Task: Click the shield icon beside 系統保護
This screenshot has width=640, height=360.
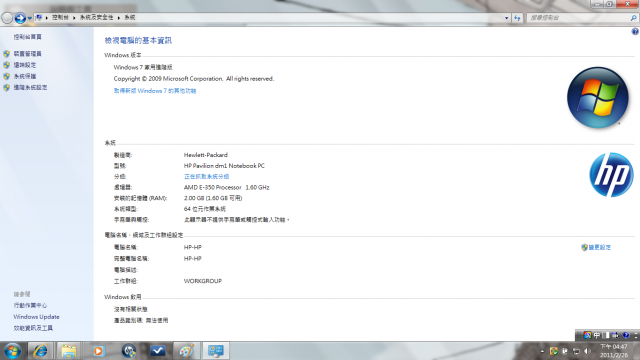Action: [x=7, y=76]
